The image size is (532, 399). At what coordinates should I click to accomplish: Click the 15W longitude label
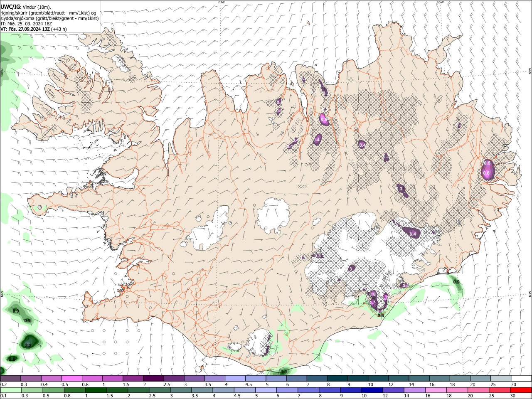tap(440, 2)
